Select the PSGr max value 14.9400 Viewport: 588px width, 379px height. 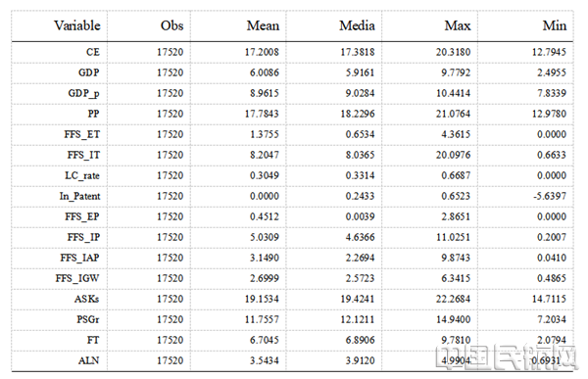[x=453, y=319]
